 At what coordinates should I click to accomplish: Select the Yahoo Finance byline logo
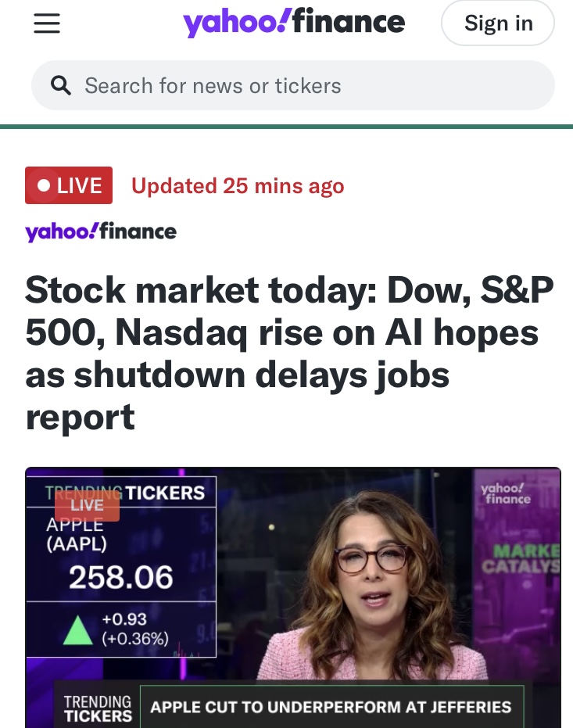tap(101, 231)
